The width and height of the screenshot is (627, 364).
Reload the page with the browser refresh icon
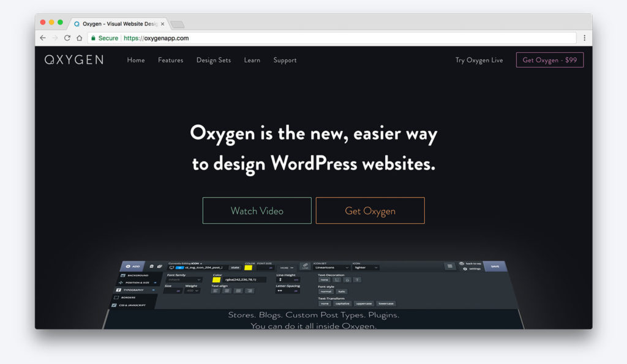66,37
